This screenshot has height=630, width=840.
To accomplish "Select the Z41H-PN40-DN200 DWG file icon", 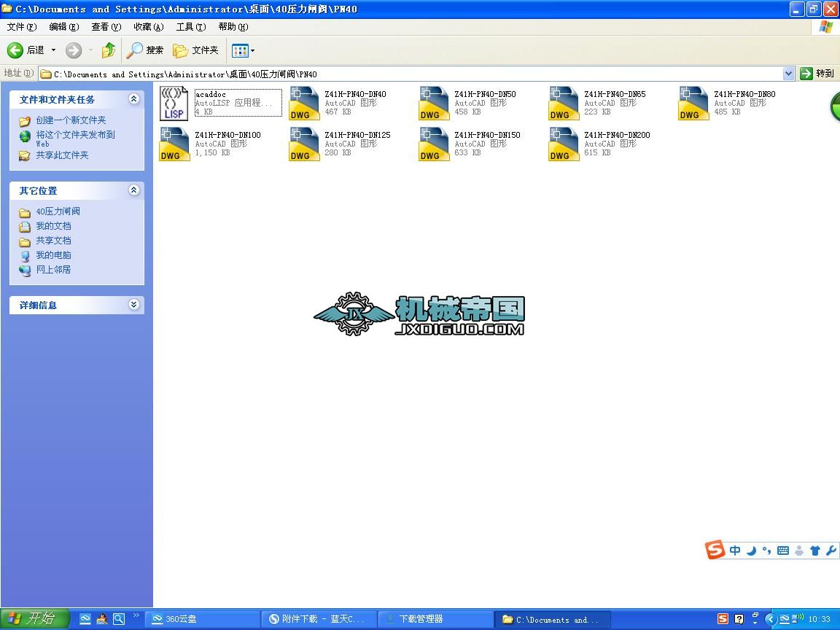I will [x=564, y=144].
